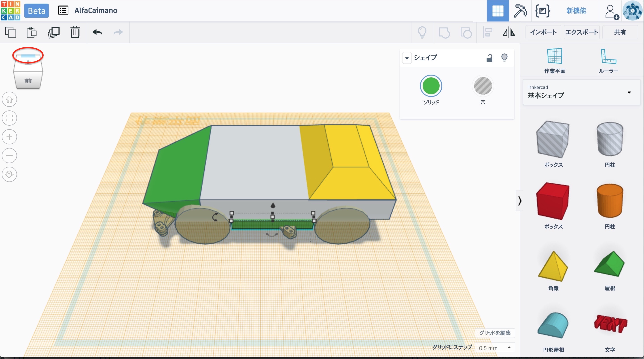The width and height of the screenshot is (644, 359).
Task: Click the Zoom in plus icon
Action: 9,137
